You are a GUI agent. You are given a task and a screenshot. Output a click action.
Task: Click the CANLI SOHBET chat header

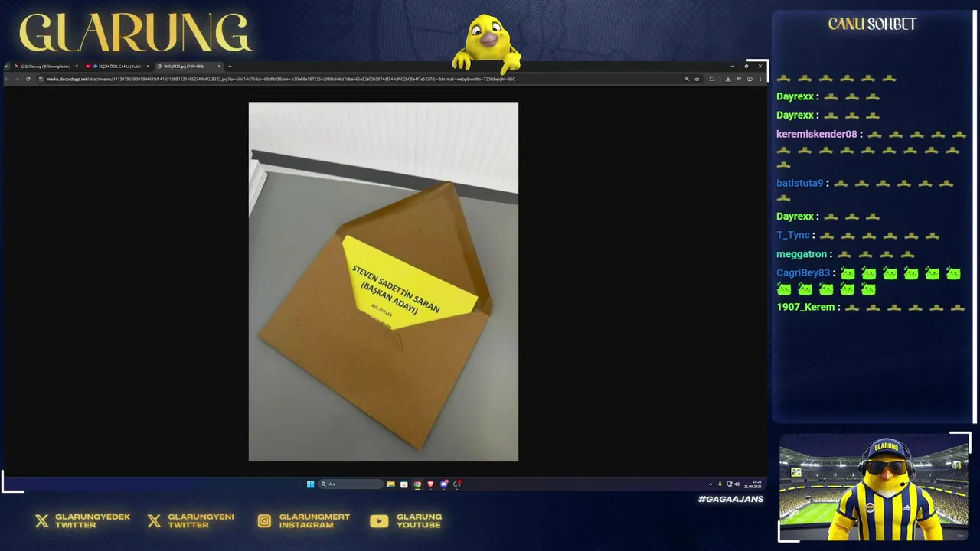coord(872,24)
